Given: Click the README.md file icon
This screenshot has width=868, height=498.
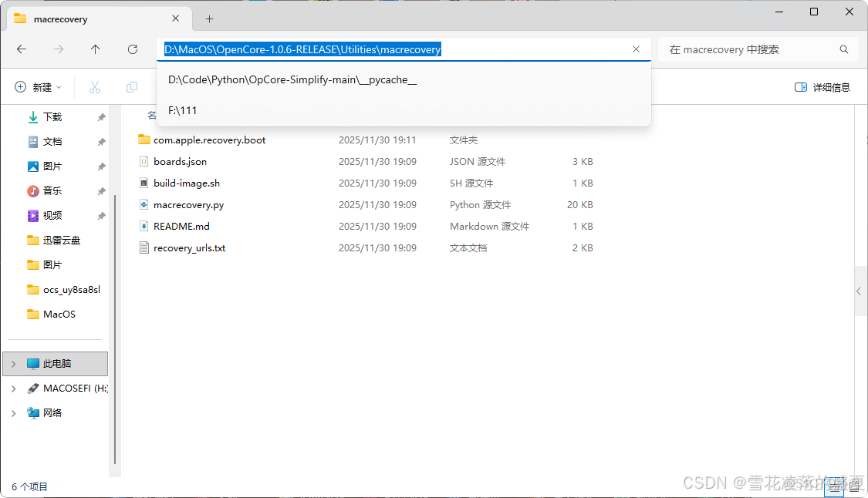Looking at the screenshot, I should (x=144, y=227).
